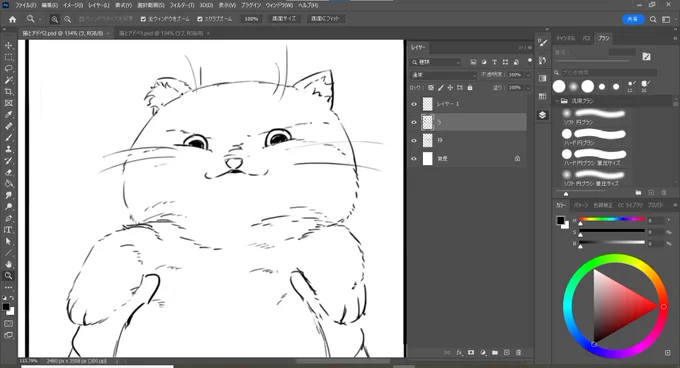The image size is (680, 368).
Task: Click the foreground color swatch in Color panel
Action: [x=561, y=221]
